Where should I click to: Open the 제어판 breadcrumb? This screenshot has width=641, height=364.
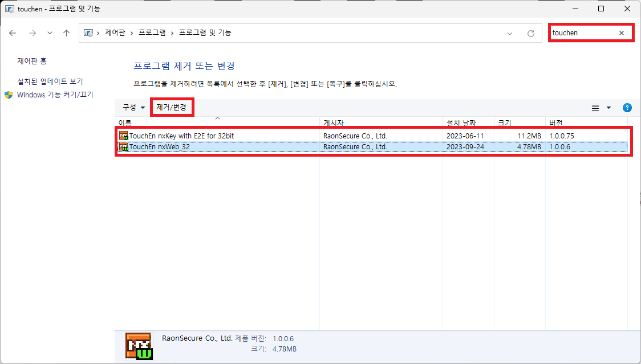coord(115,32)
